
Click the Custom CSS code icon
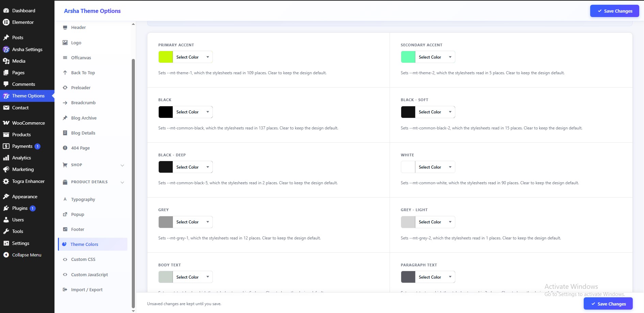coord(65,260)
